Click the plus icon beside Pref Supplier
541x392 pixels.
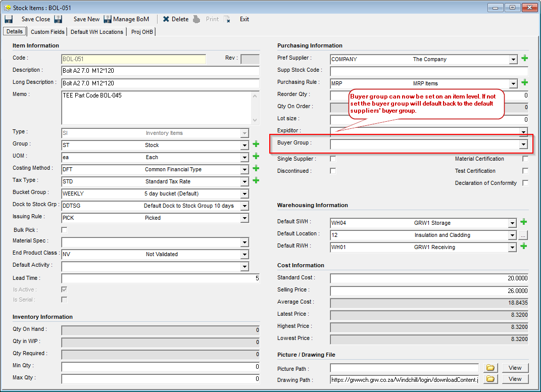click(x=524, y=59)
